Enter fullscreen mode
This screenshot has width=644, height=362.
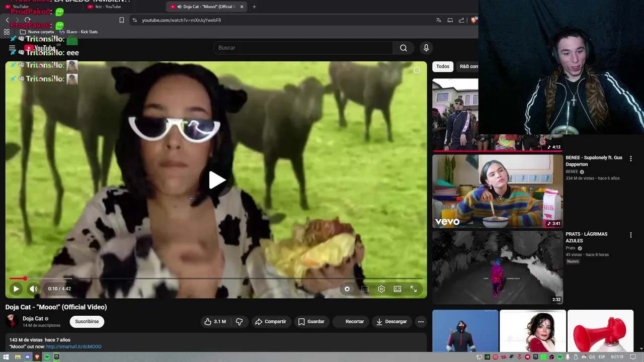[x=414, y=289]
